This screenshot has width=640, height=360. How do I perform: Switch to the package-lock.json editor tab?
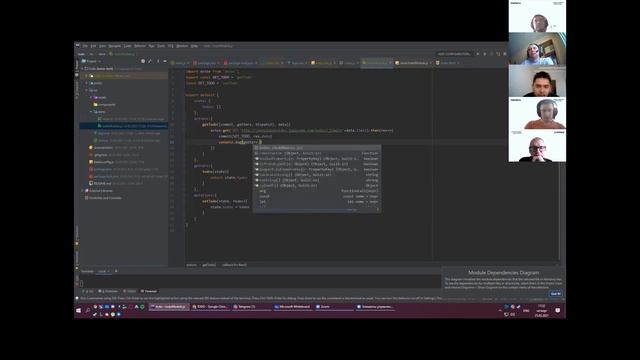click(241, 63)
